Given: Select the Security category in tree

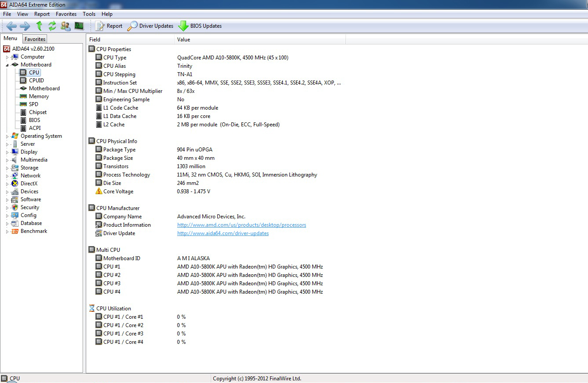Looking at the screenshot, I should [x=26, y=207].
